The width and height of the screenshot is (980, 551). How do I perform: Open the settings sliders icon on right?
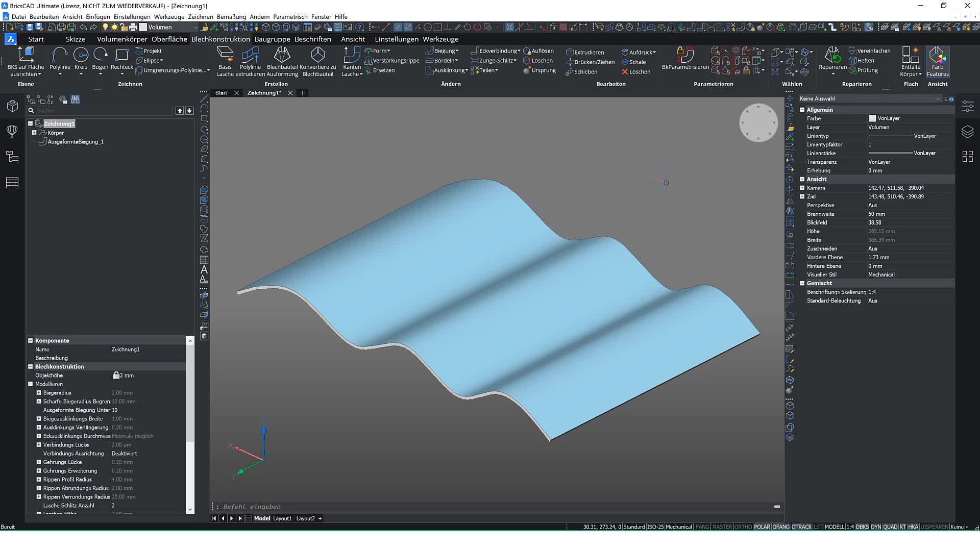pos(967,106)
